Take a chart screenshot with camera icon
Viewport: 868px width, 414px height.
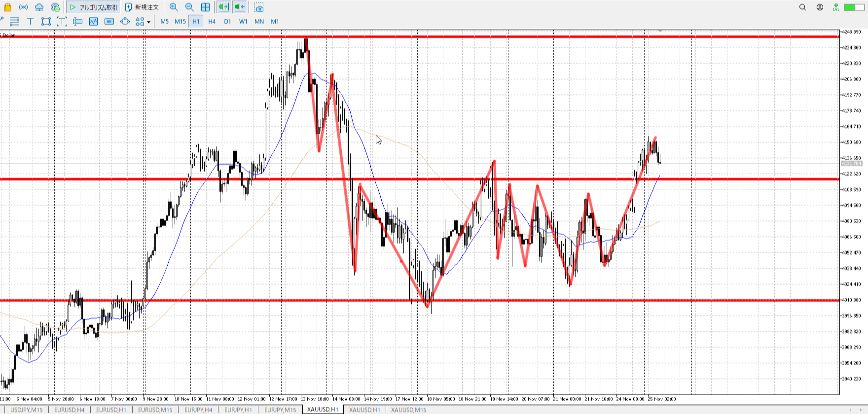259,7
